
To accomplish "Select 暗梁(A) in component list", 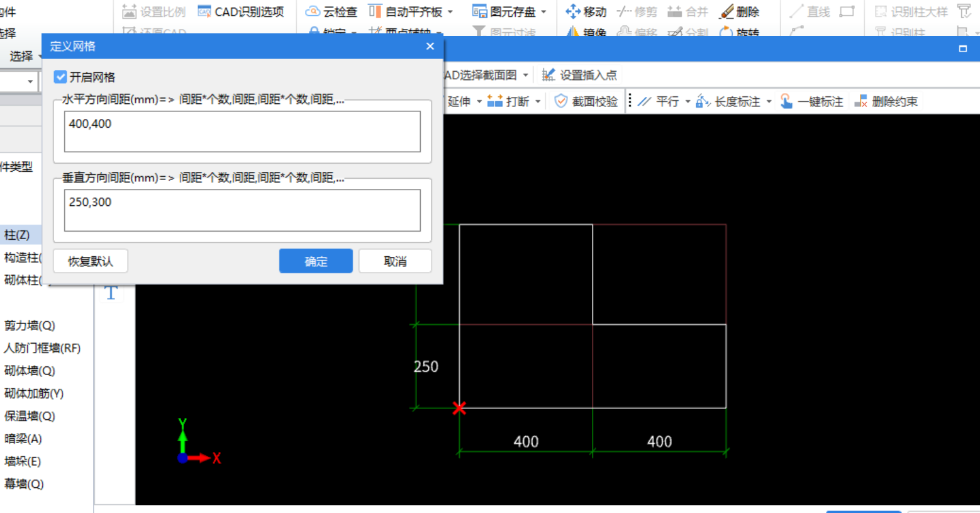I will click(23, 439).
